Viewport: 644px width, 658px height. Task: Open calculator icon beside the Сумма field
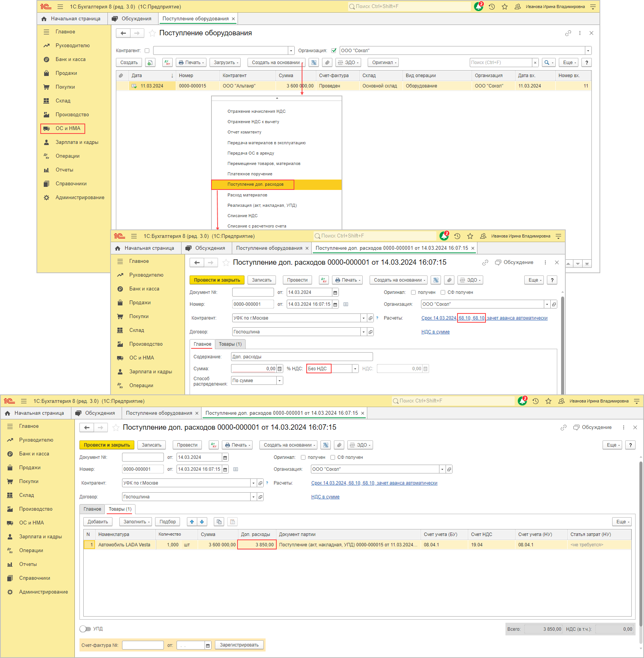280,369
